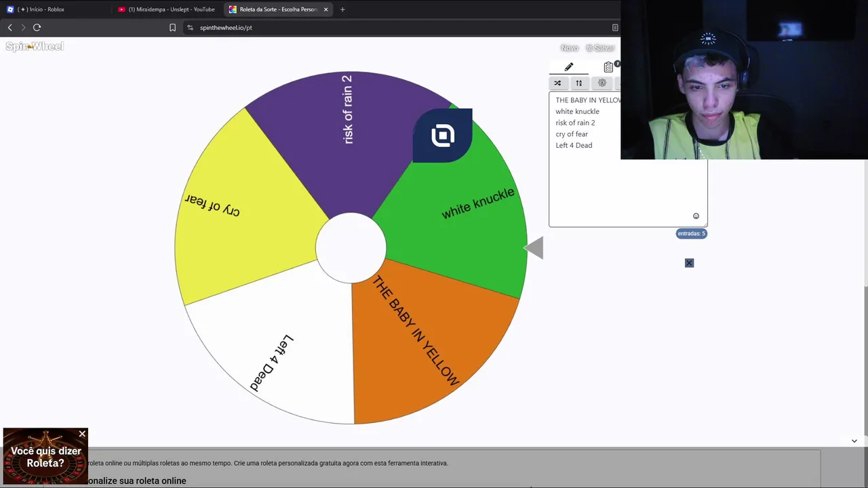Click the reader mode icon in the address bar

click(615, 28)
